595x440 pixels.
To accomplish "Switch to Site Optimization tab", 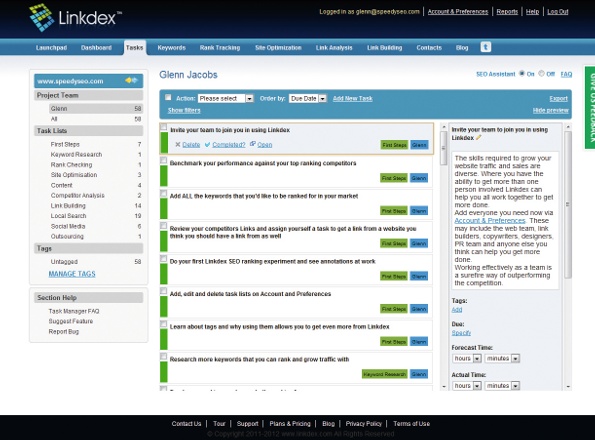I will coord(278,48).
